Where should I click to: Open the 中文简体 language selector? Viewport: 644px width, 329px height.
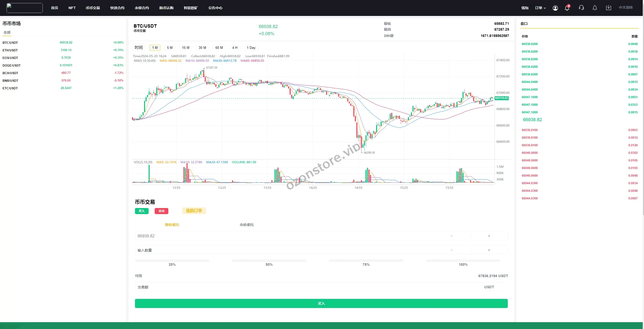[626, 8]
